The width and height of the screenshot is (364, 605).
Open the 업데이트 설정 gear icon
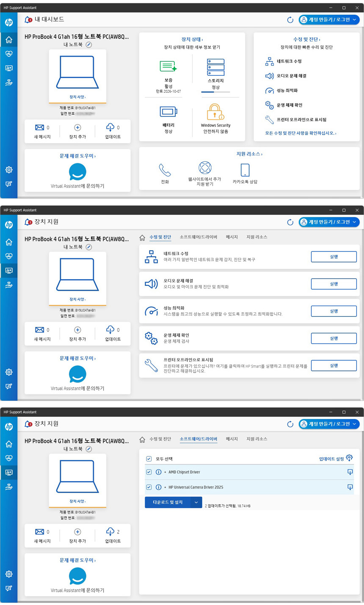[349, 458]
